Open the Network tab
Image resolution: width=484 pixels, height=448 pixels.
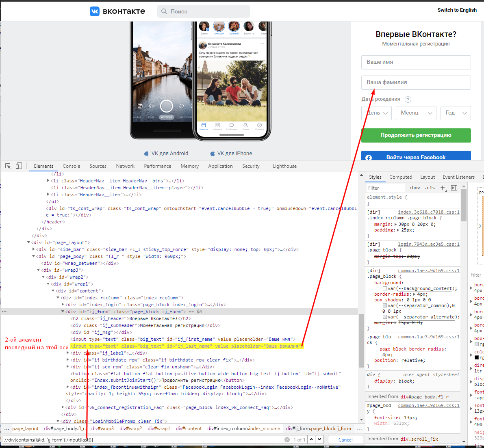[x=125, y=166]
